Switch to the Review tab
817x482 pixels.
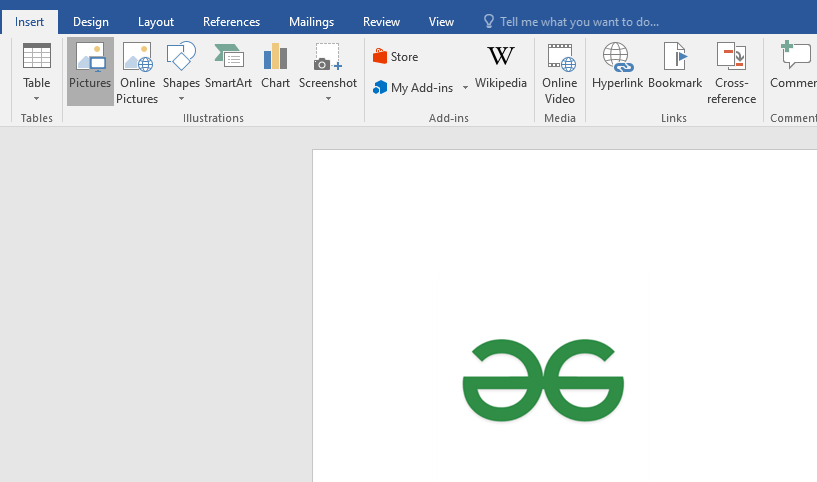tap(381, 22)
